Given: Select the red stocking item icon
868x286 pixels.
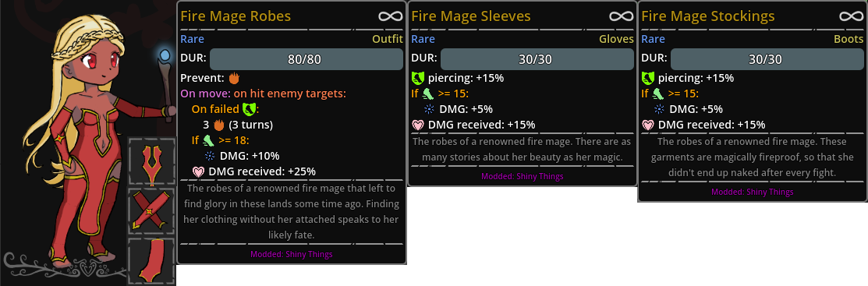Looking at the screenshot, I should click(x=151, y=261).
